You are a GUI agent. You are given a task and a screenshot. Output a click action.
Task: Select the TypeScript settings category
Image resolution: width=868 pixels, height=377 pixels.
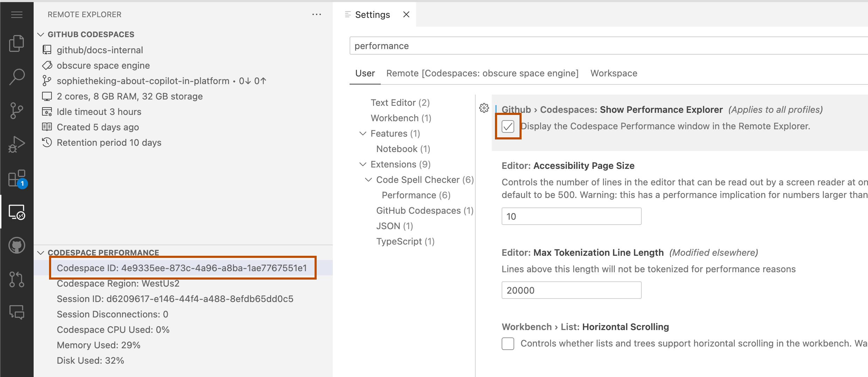405,241
